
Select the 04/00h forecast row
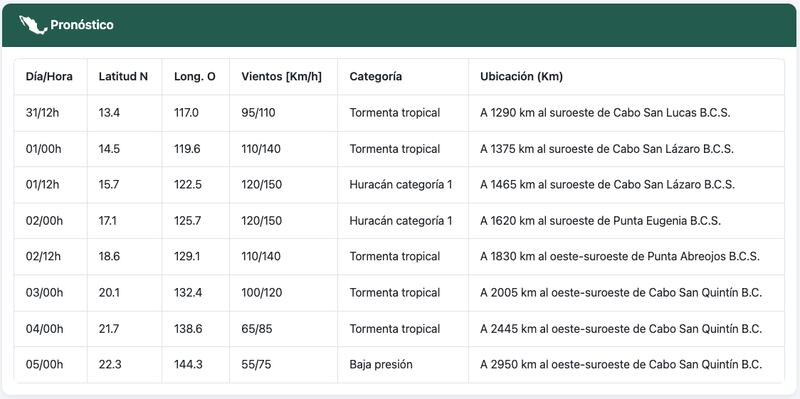pos(399,329)
